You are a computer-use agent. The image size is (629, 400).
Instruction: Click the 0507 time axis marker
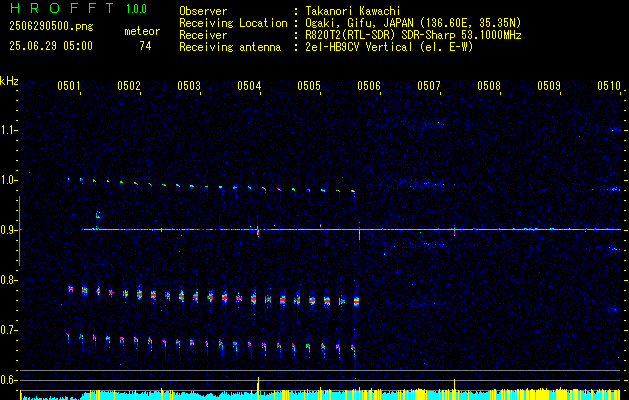coord(429,85)
